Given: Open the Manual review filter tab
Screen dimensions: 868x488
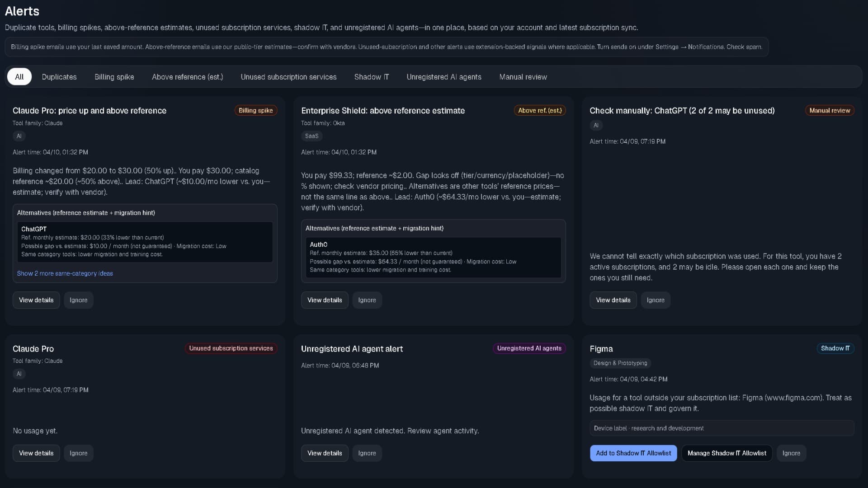Looking at the screenshot, I should 523,77.
